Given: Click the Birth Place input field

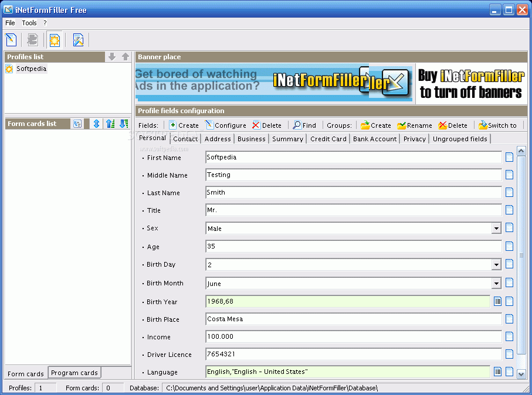Looking at the screenshot, I should point(354,319).
